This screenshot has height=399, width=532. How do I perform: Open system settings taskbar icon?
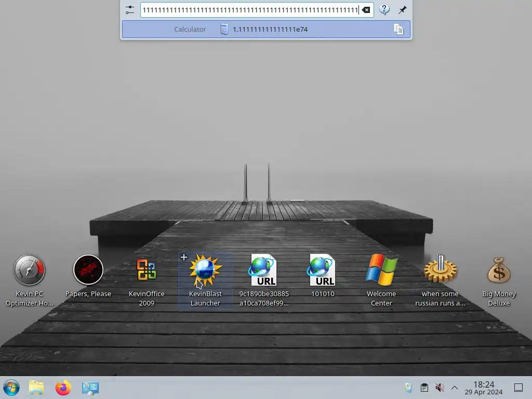tap(90, 388)
